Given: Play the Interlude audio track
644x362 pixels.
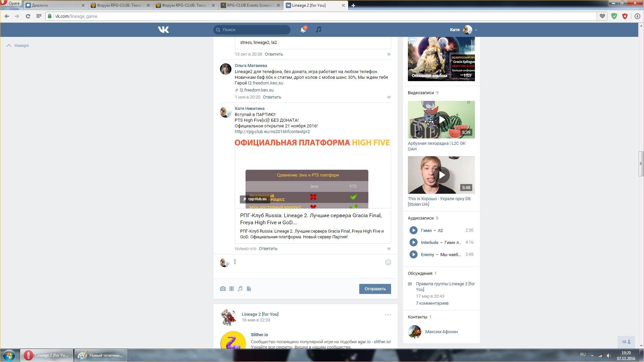Looking at the screenshot, I should coord(413,242).
